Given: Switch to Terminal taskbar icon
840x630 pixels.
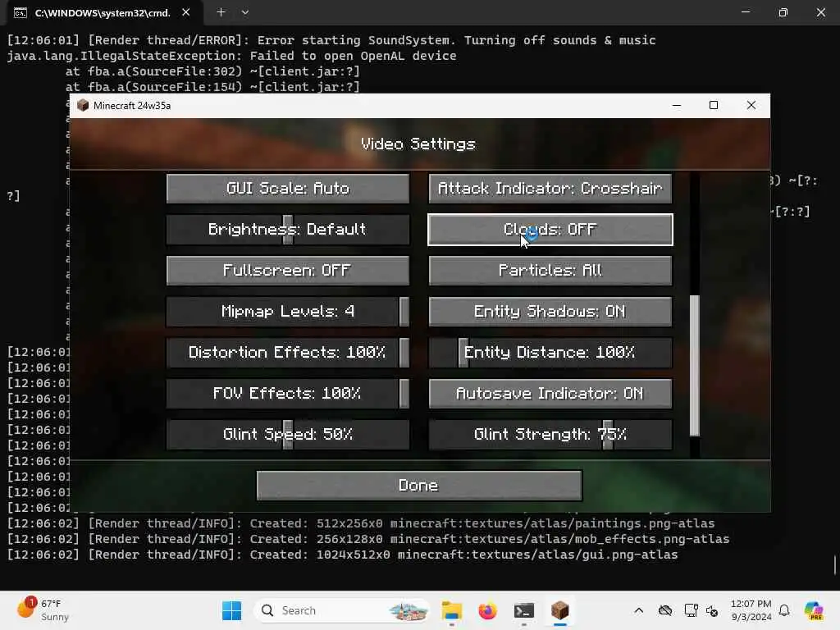Looking at the screenshot, I should point(524,610).
